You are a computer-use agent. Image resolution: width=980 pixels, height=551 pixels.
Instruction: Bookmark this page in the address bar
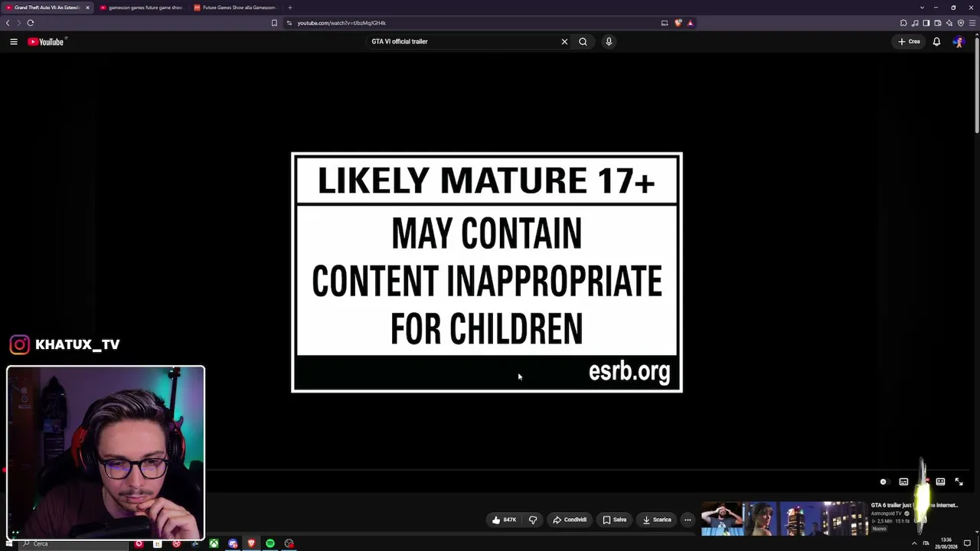pyautogui.click(x=274, y=23)
